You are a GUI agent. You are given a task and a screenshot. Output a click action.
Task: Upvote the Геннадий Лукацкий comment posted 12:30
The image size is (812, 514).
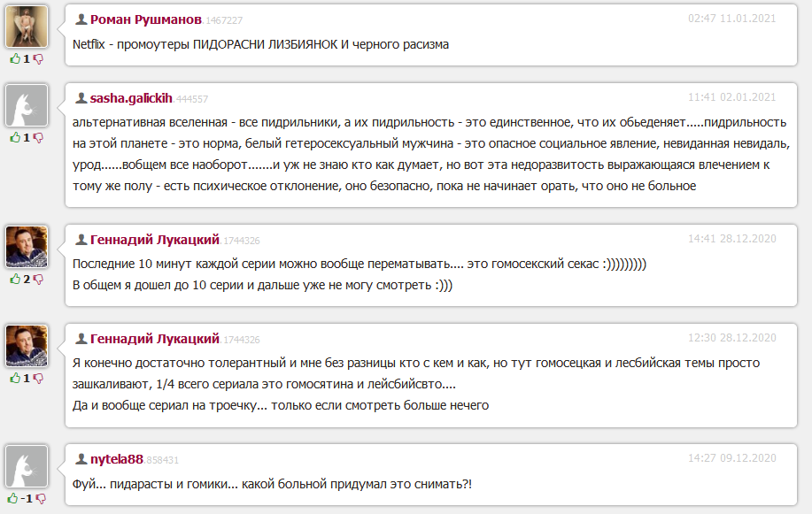[x=15, y=379]
